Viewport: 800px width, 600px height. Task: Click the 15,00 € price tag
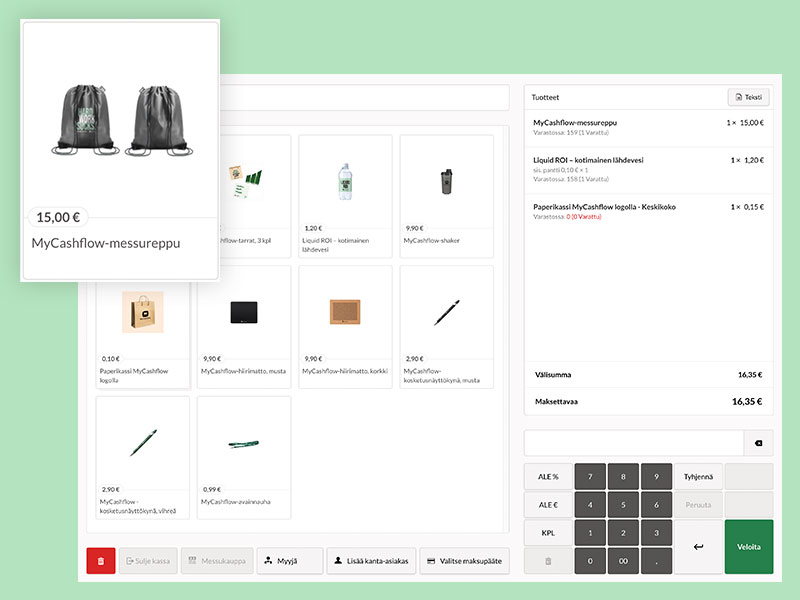point(58,217)
